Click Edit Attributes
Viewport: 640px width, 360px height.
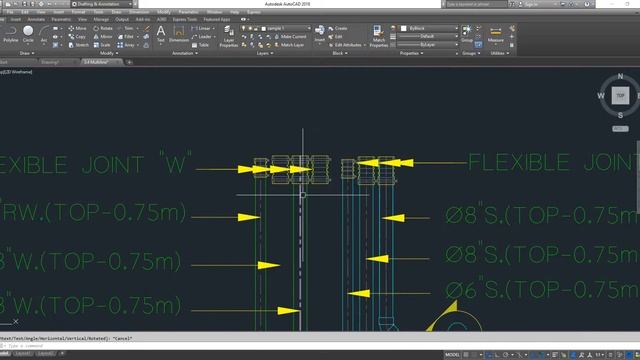[345, 45]
